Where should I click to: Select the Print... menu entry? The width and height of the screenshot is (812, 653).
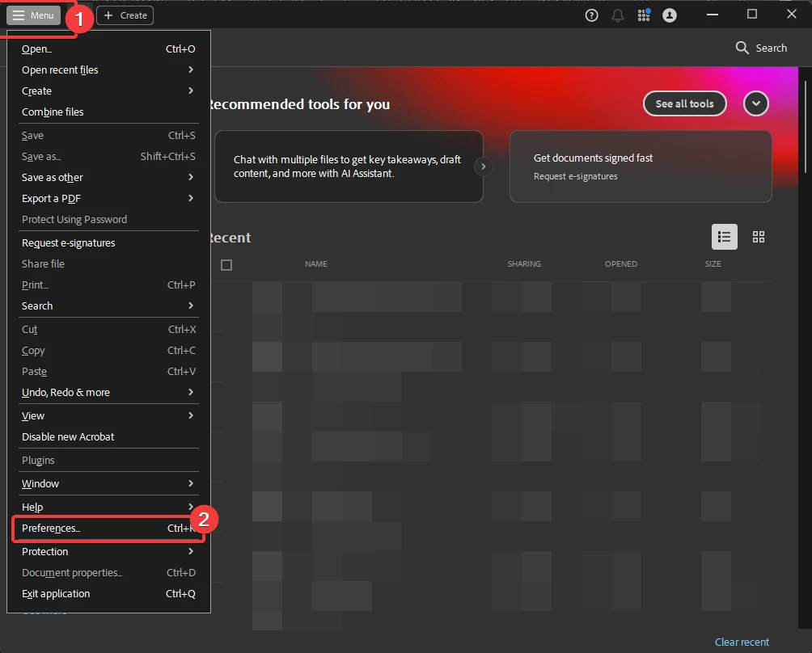click(108, 285)
